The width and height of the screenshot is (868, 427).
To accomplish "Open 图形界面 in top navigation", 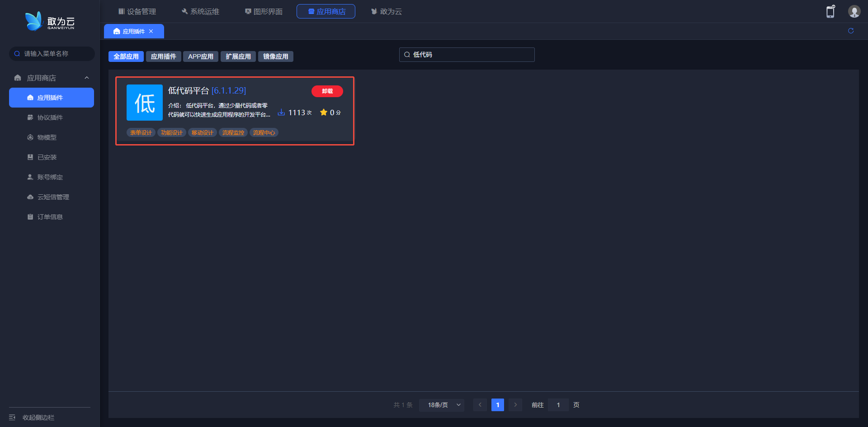I will 264,11.
